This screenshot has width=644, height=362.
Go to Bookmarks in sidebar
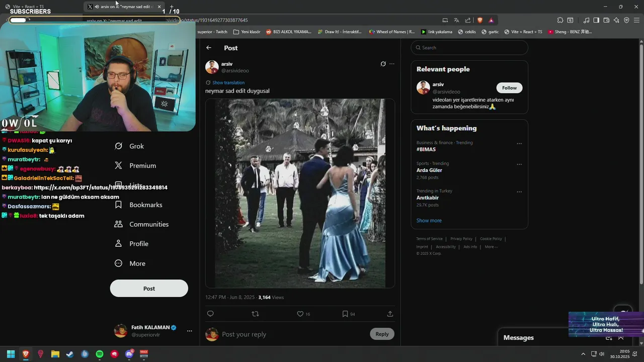139,205
